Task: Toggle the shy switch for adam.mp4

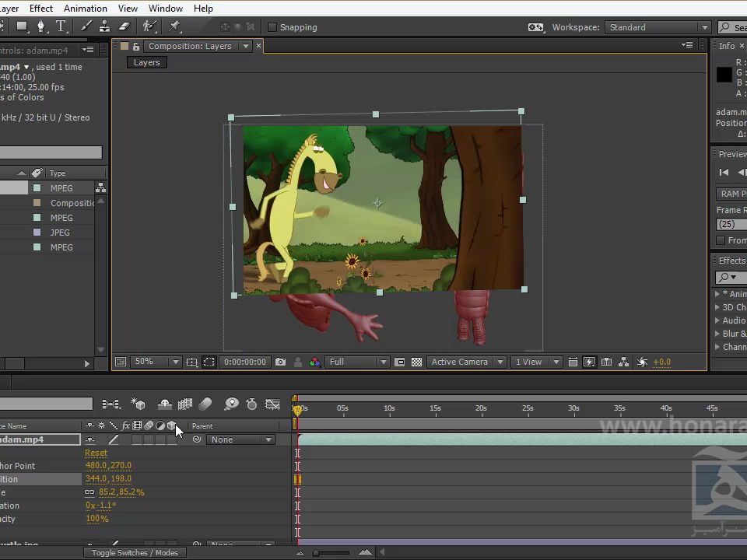Action: pyautogui.click(x=90, y=439)
